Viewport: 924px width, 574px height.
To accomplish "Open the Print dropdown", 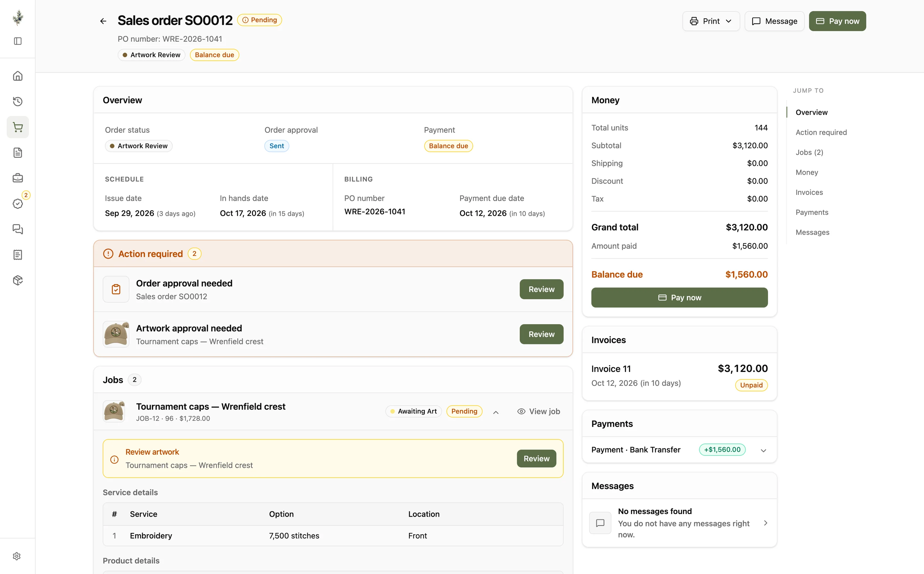I will (711, 21).
